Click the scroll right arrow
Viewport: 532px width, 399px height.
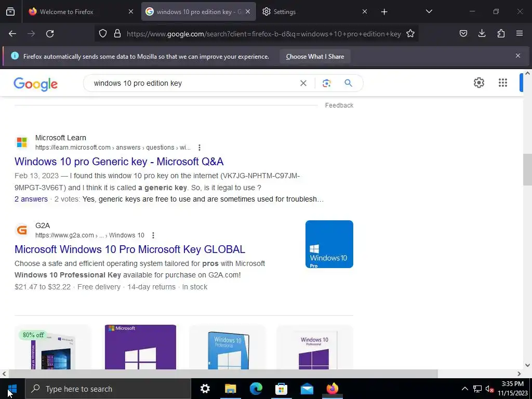coord(519,374)
